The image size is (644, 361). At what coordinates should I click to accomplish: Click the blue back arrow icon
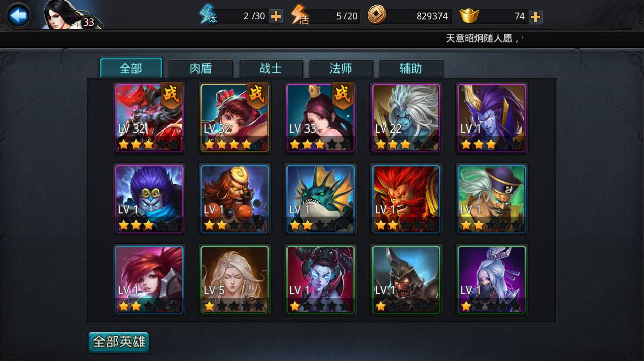[x=18, y=16]
